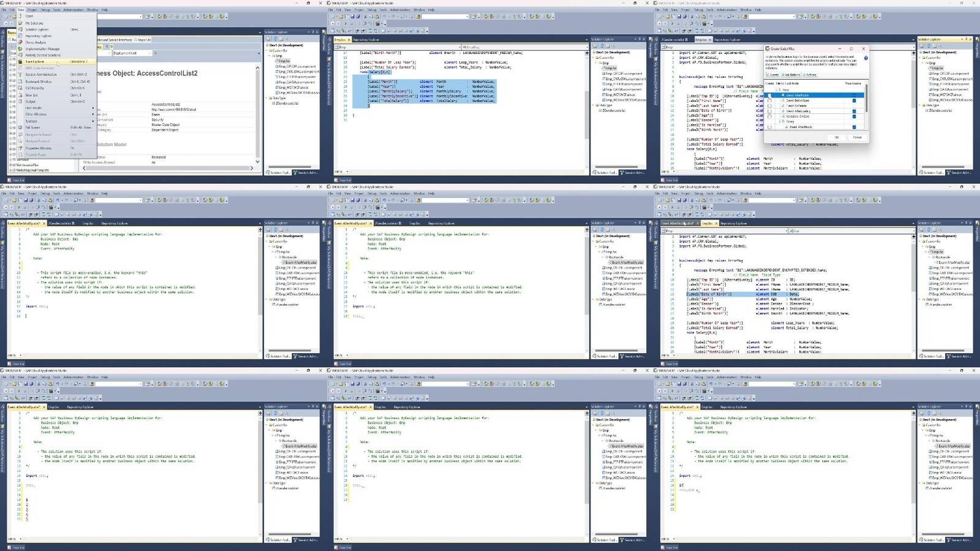Tick Create checkbox for Event: AfterLoading
This screenshot has height=551, width=980.
(769, 111)
